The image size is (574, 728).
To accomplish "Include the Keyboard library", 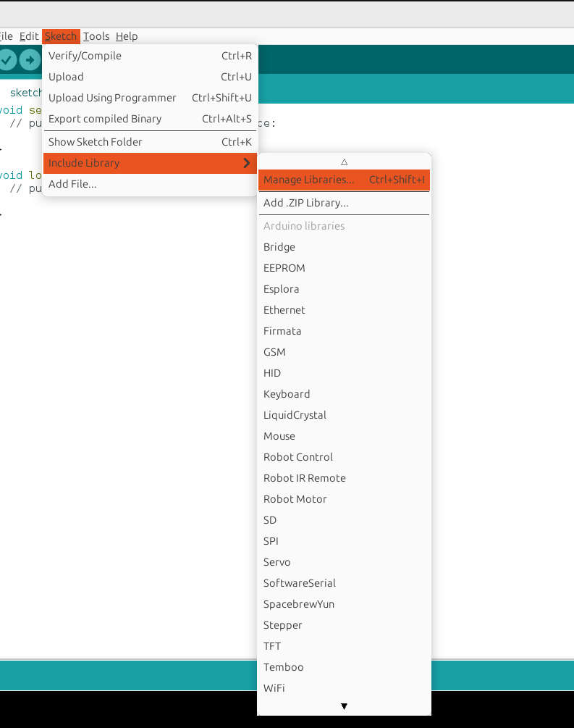I will pyautogui.click(x=344, y=394).
